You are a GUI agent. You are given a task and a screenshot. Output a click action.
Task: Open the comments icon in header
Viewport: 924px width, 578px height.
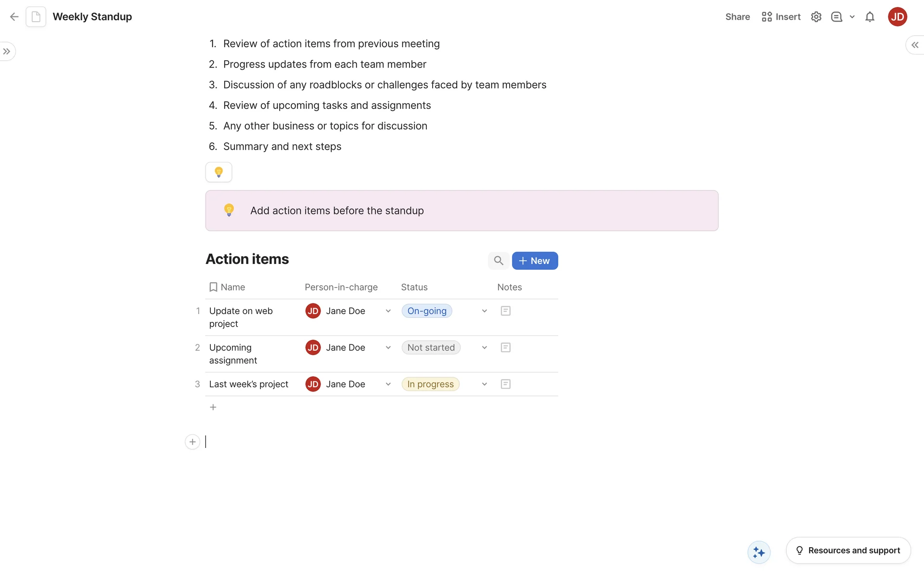836,17
